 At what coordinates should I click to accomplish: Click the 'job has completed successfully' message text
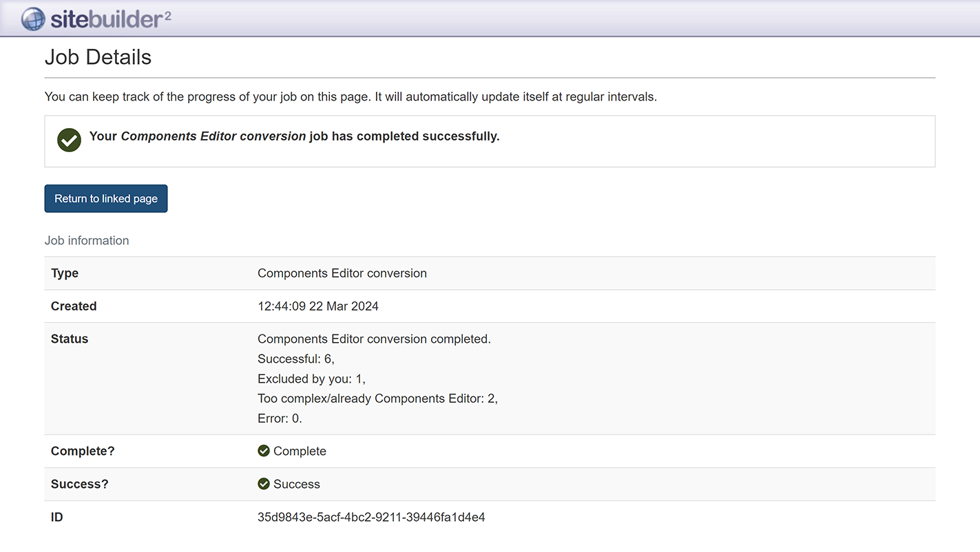coord(295,136)
